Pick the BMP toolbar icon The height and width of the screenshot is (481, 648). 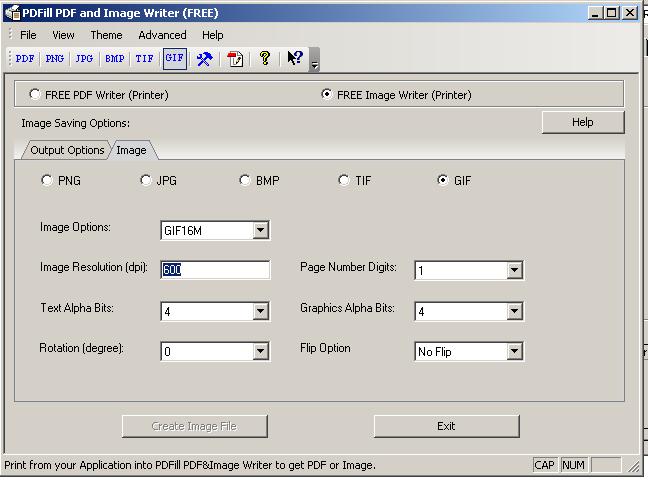click(114, 59)
